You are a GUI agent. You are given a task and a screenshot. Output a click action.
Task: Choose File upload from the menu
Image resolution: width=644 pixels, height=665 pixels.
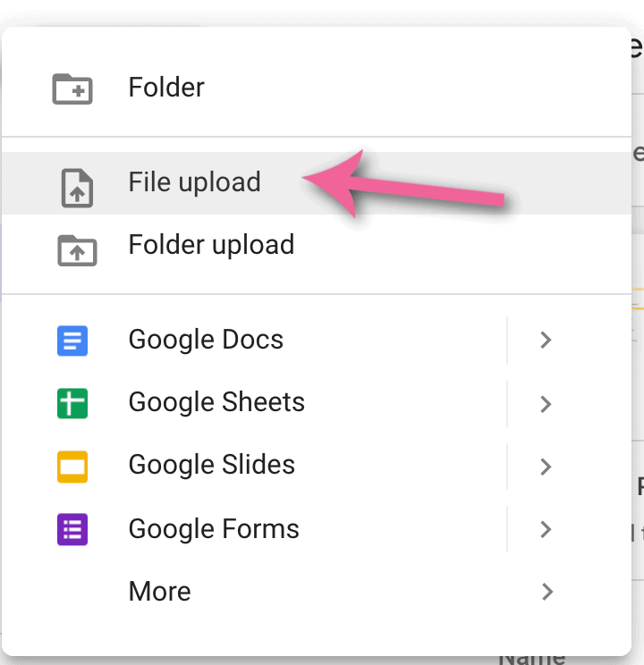click(x=317, y=183)
